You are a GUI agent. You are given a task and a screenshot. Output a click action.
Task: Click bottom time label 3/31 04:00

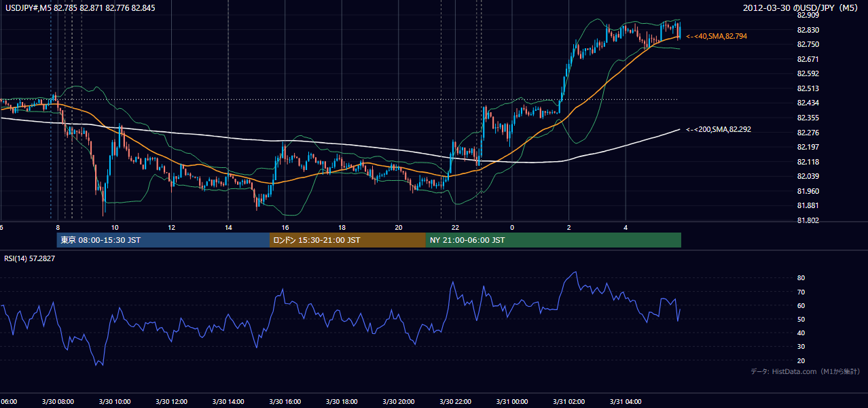[625, 402]
